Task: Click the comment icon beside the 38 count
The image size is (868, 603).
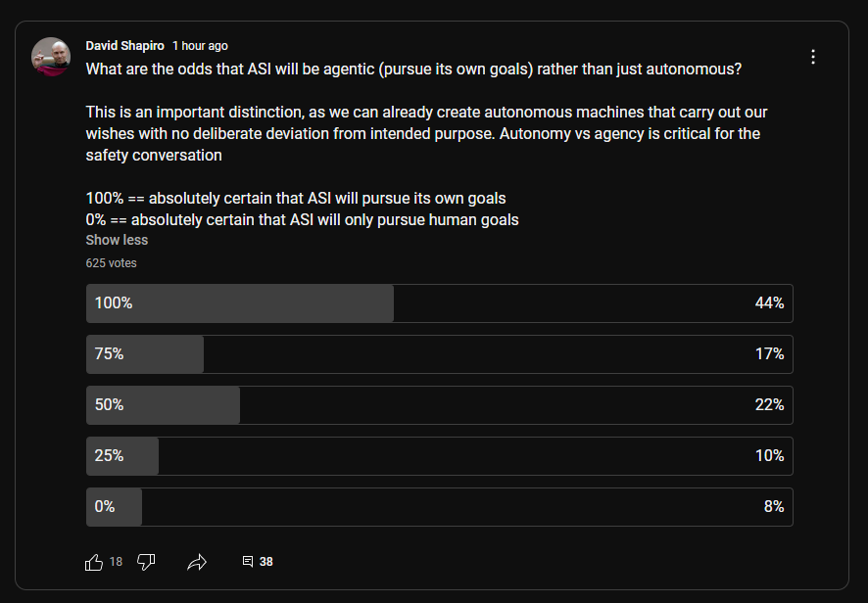Action: point(246,561)
